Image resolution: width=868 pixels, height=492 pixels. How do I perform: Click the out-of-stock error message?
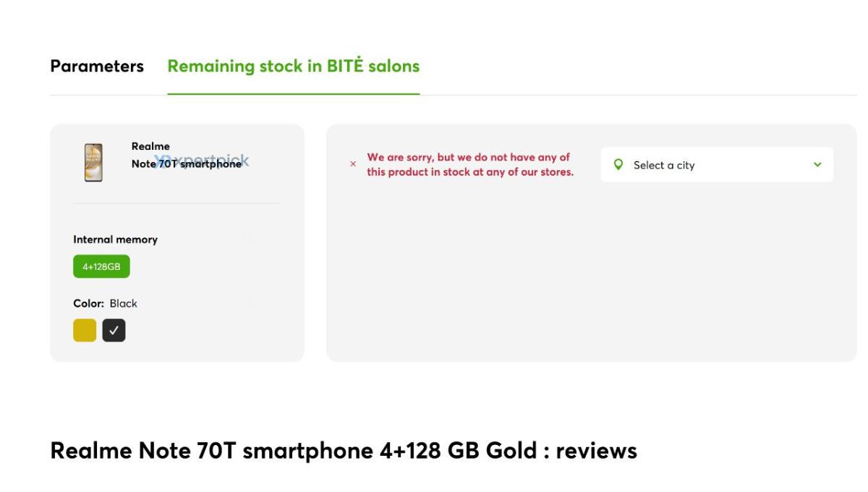pos(470,165)
